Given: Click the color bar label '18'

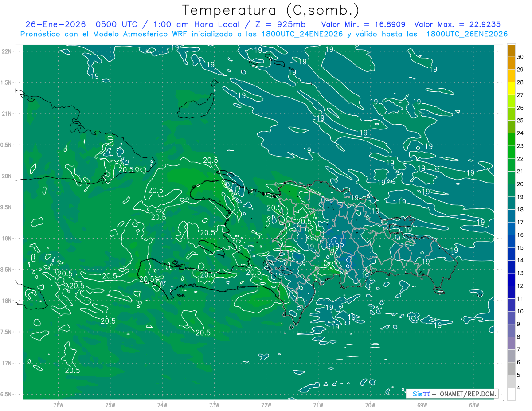Looking at the screenshot, I should (520, 209).
